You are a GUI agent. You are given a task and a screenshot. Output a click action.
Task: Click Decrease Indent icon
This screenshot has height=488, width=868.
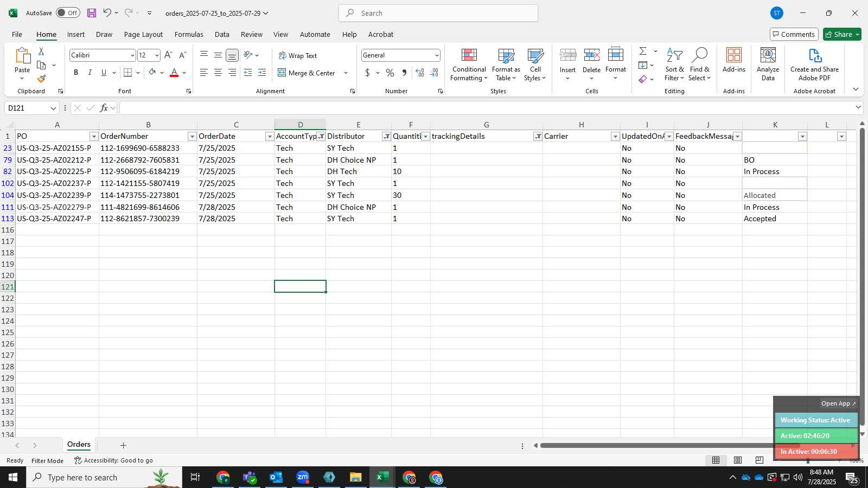248,73
